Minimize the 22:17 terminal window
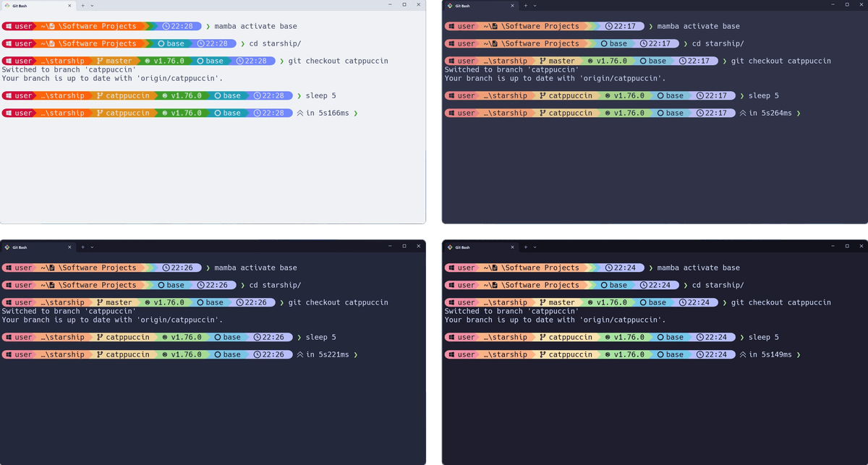Viewport: 868px width, 465px height. 832,4
